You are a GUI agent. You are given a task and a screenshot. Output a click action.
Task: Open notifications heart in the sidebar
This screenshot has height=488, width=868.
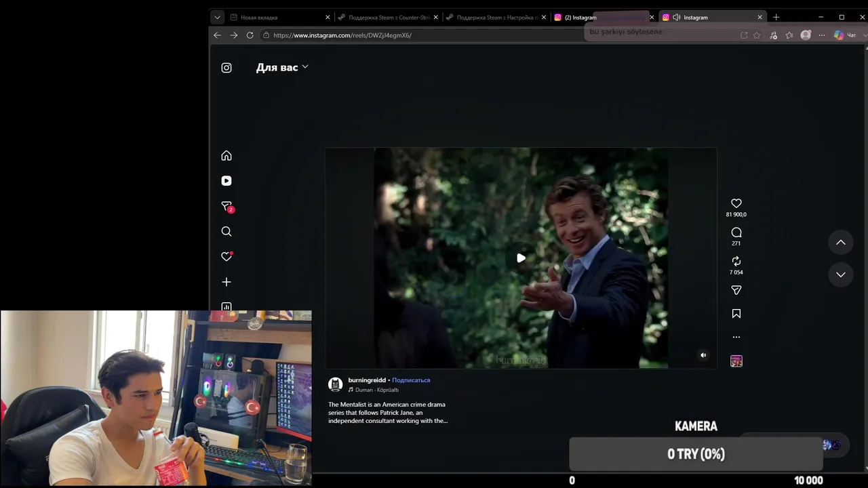[226, 257]
